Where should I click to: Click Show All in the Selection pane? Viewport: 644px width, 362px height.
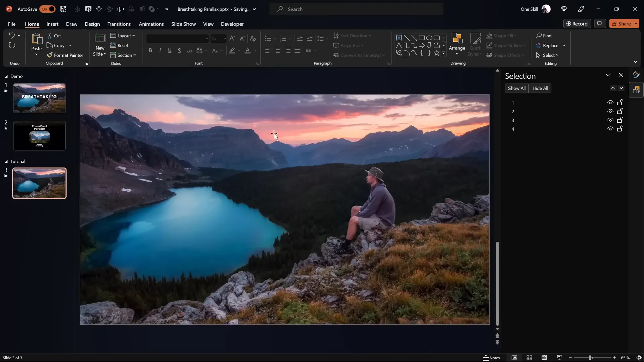(x=517, y=88)
